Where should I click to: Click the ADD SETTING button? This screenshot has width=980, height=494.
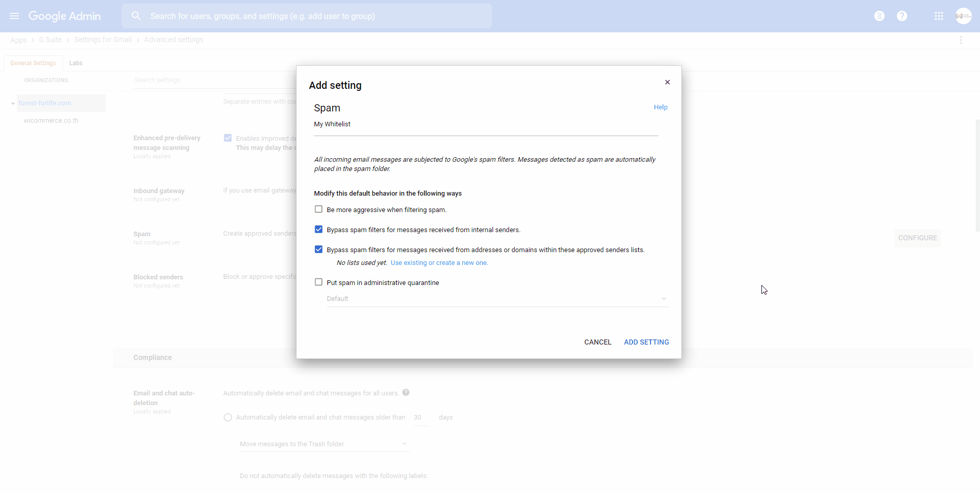646,342
